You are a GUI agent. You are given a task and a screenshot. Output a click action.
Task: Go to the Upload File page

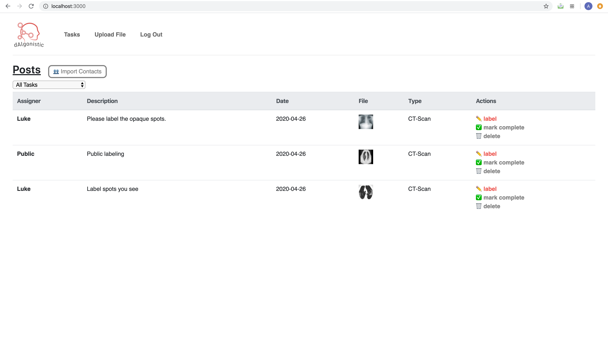pos(110,35)
